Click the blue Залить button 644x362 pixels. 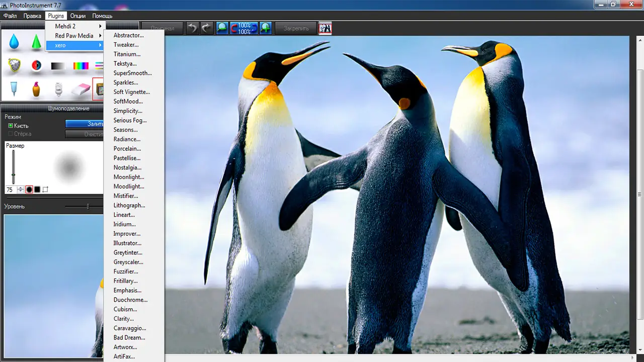pyautogui.click(x=85, y=124)
